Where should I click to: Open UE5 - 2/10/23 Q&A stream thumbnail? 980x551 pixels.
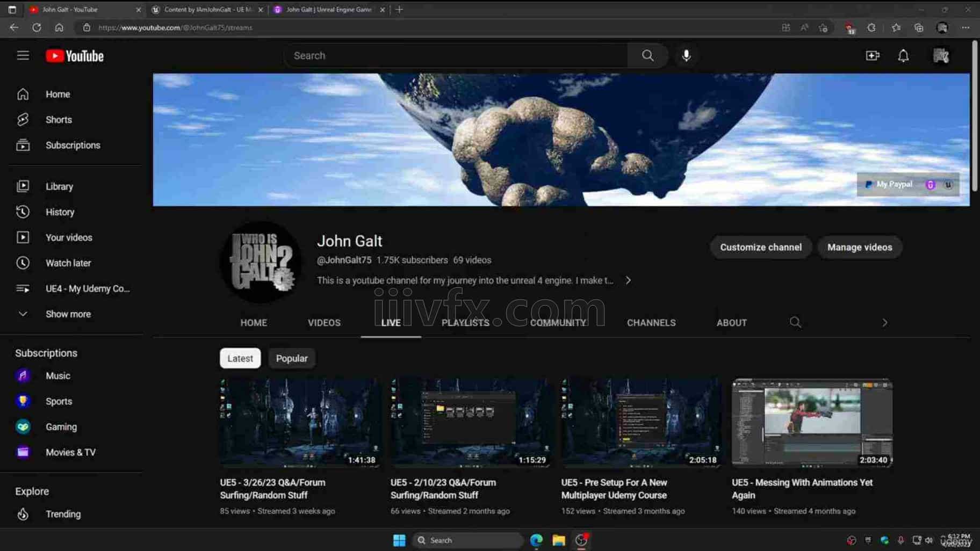pyautogui.click(x=471, y=423)
